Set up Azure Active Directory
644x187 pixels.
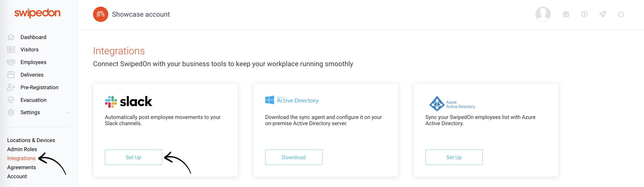[454, 157]
